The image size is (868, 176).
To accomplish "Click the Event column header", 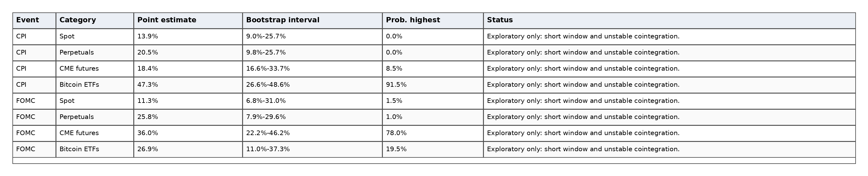I will [34, 20].
